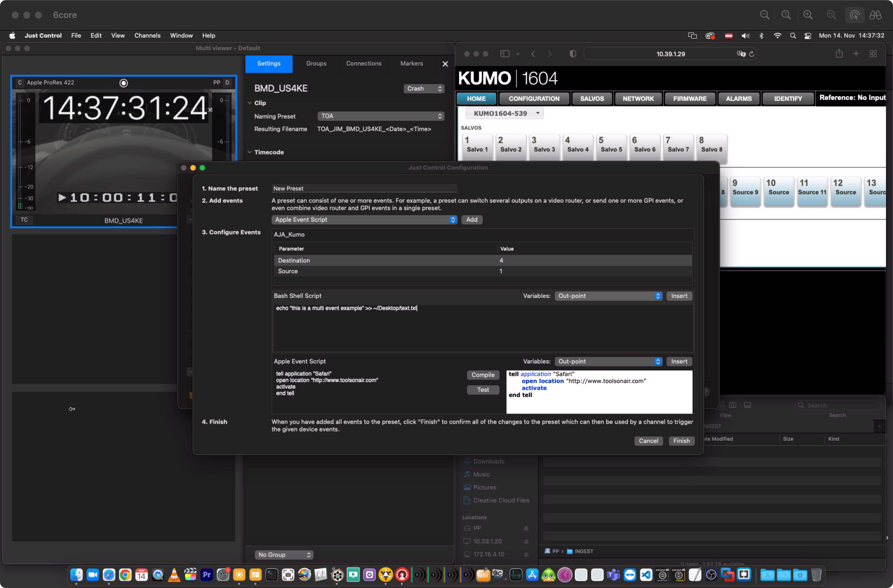Screen dimensions: 893x588
Task: Click the Bluetooth icon in the menu bar
Action: (761, 36)
